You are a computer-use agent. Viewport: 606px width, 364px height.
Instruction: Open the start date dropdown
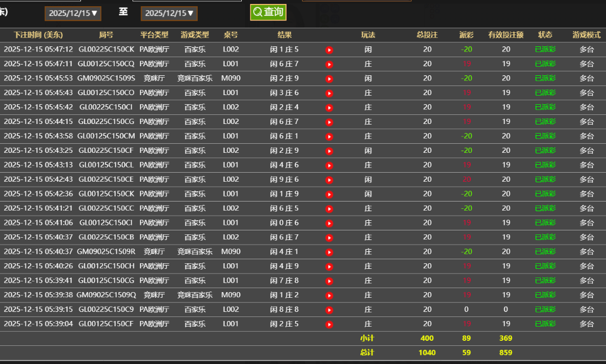click(72, 13)
